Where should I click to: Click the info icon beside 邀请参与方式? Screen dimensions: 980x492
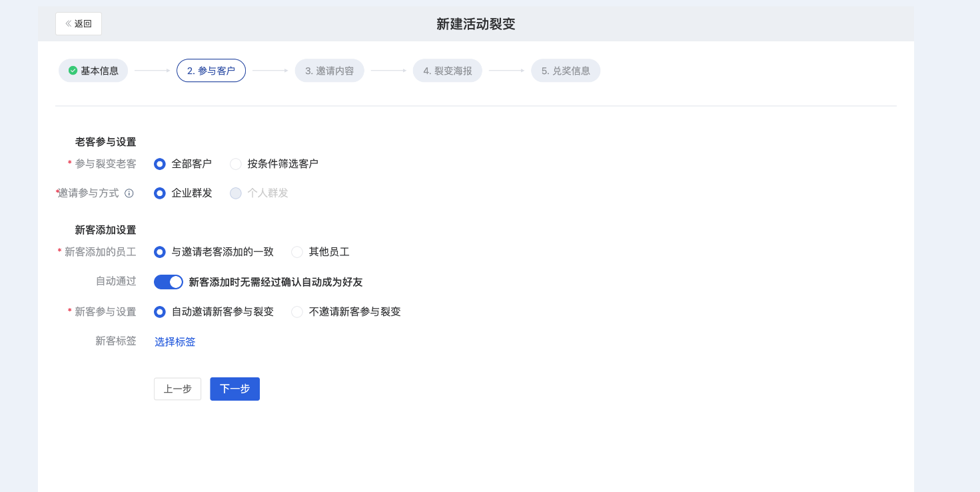tap(129, 193)
